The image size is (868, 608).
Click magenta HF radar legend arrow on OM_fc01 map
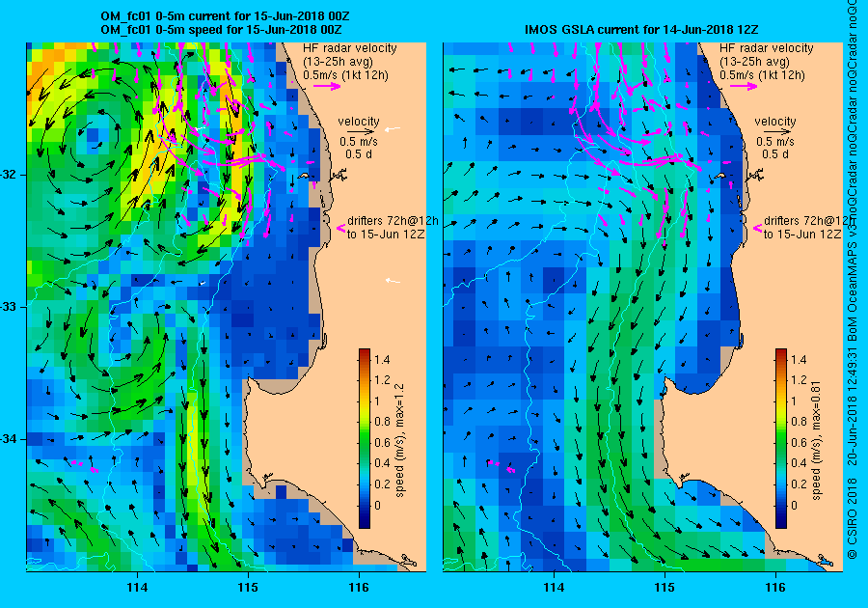(327, 86)
